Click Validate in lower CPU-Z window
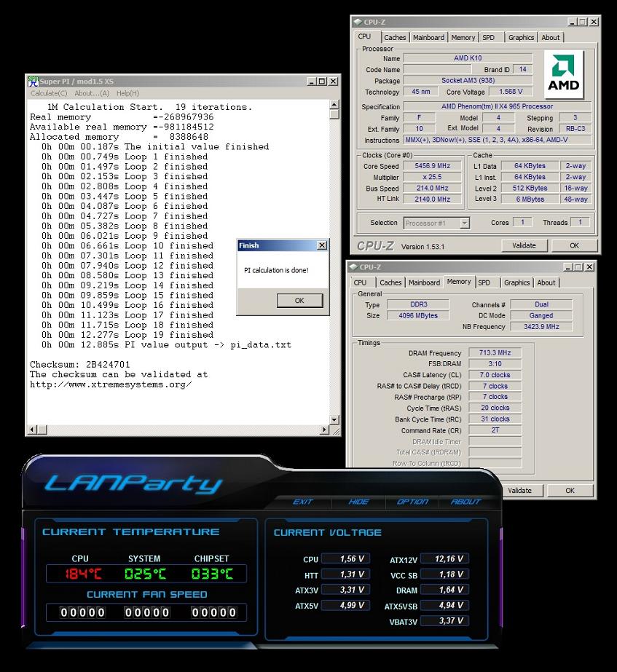Image resolution: width=617 pixels, height=672 pixels. tap(519, 490)
